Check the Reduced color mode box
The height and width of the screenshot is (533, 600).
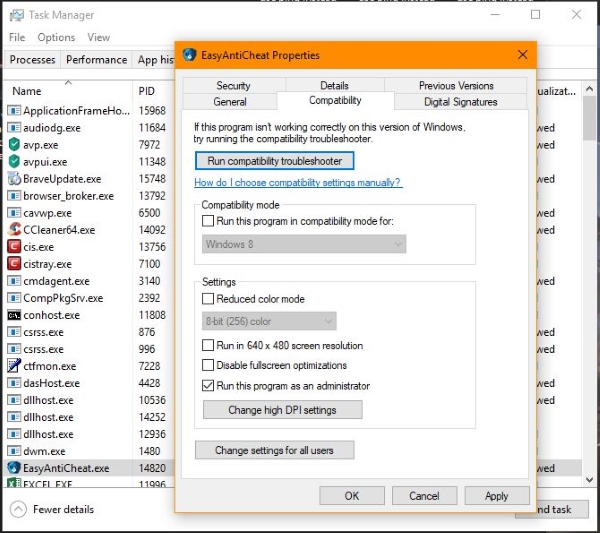point(208,298)
